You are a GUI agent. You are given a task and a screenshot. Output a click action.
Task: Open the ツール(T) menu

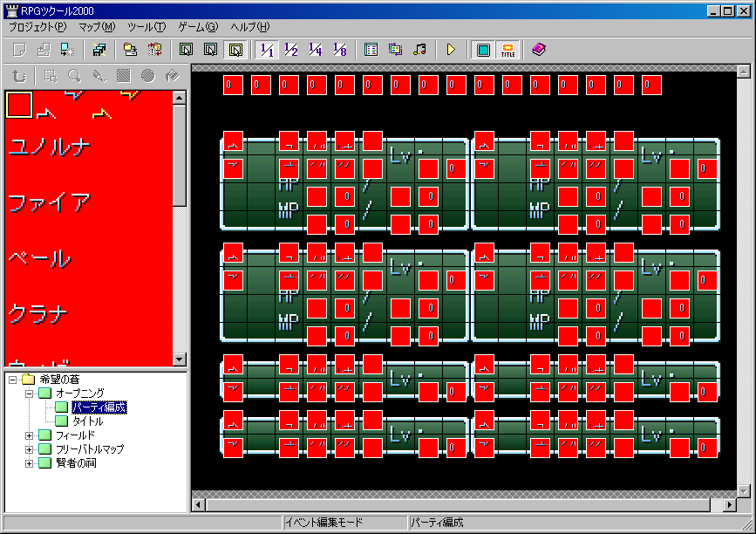pyautogui.click(x=146, y=27)
